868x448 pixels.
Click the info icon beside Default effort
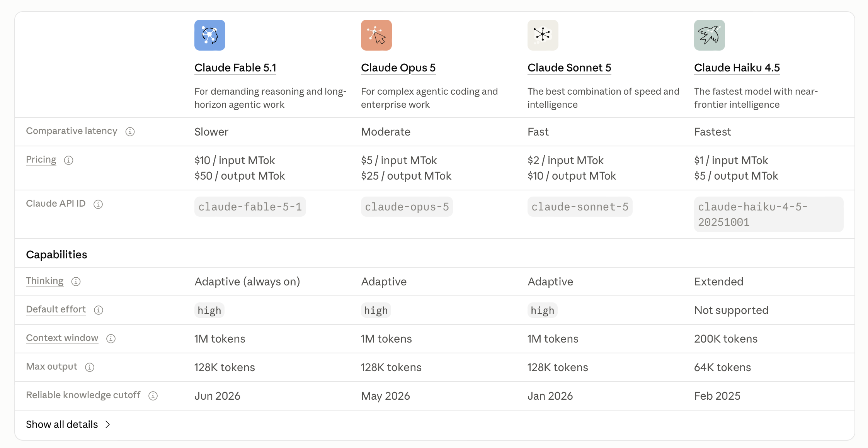[x=99, y=310]
